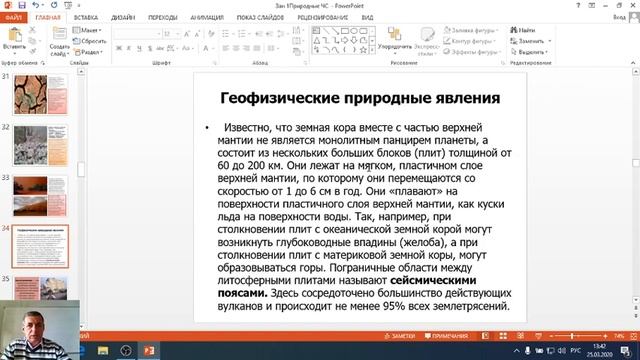640x360 pixels.
Task: Click the Reset (Сбросить) slide button
Action: click(x=89, y=41)
